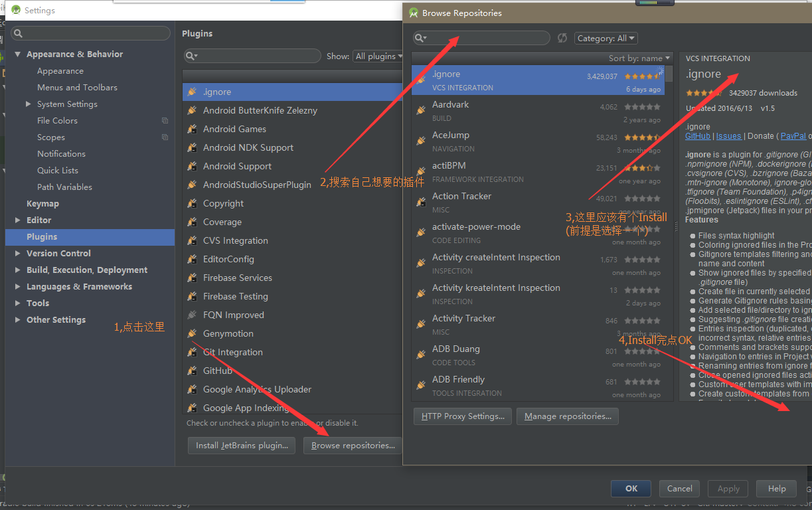Click the Manage repositories button
Viewport: 812px width, 510px height.
click(568, 416)
